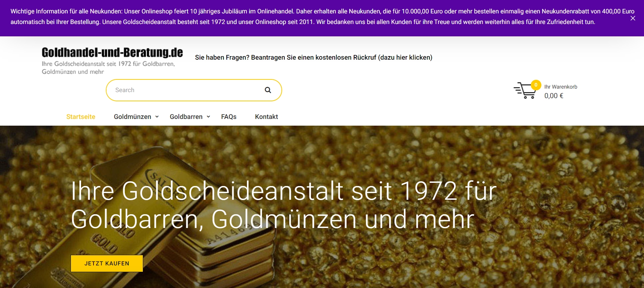Click the hero headline about Goldscheideanstalt
644x288 pixels.
[284, 205]
